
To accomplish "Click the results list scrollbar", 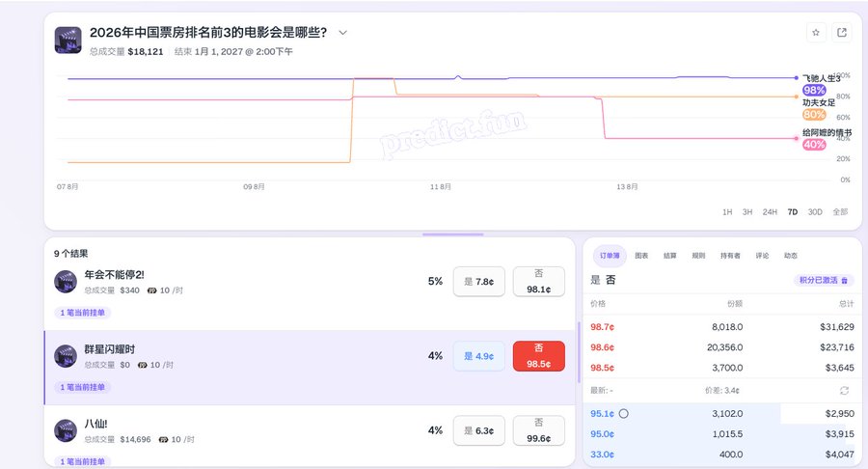I will [579, 352].
